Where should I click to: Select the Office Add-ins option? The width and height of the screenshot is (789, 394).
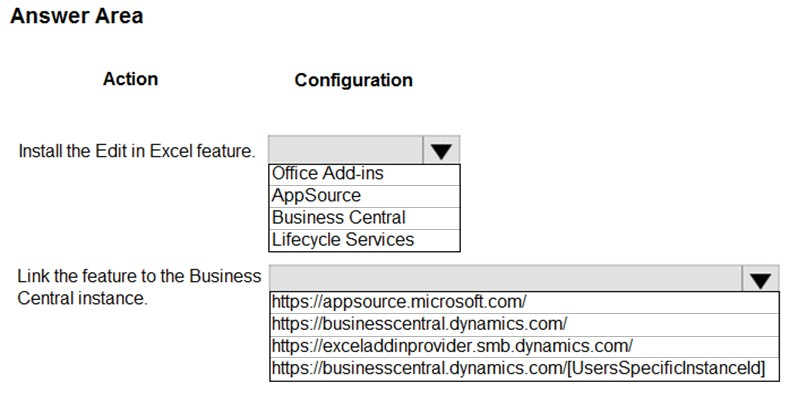pyautogui.click(x=364, y=175)
